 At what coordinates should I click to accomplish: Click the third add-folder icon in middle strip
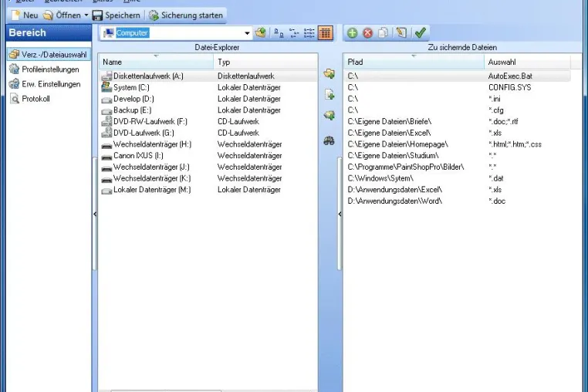329,116
